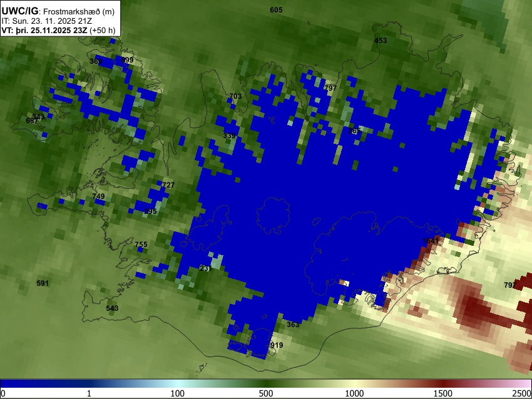Click the 1500 label on the color scale

pyautogui.click(x=443, y=393)
